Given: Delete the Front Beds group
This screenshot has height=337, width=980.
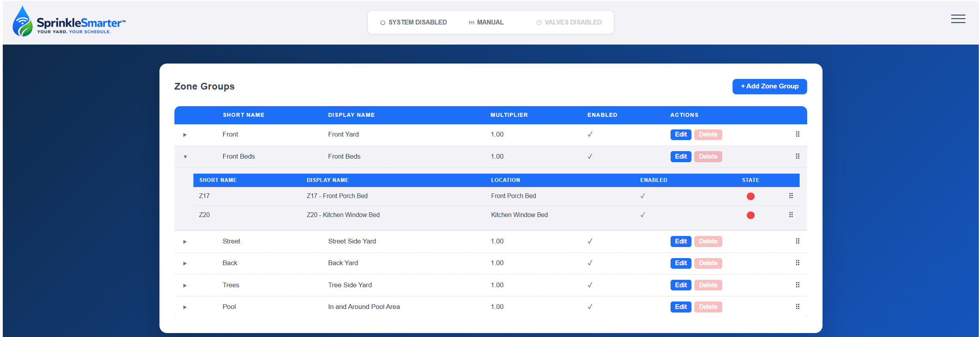Looking at the screenshot, I should coord(708,157).
